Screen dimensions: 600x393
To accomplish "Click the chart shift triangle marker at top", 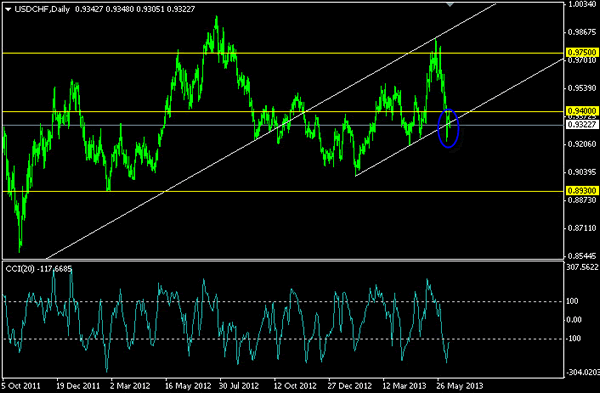I will 450,5.
